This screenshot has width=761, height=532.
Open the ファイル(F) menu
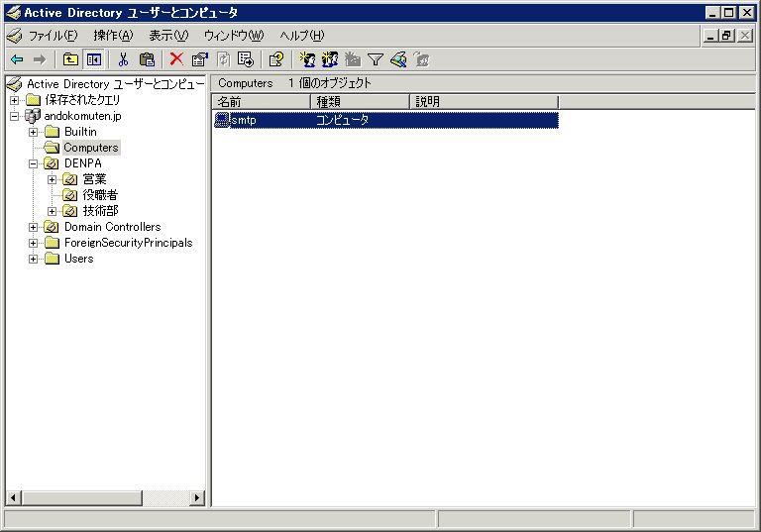coord(53,36)
